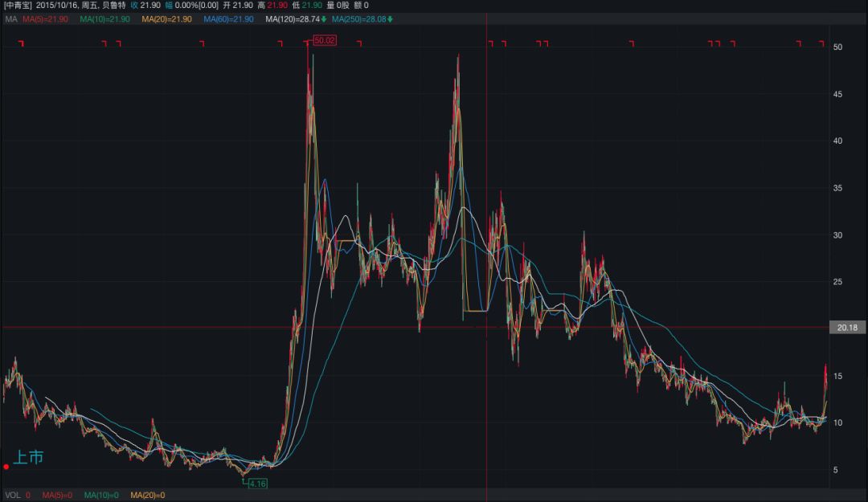Expand the MA(60)=21.90 indicator options

228,19
